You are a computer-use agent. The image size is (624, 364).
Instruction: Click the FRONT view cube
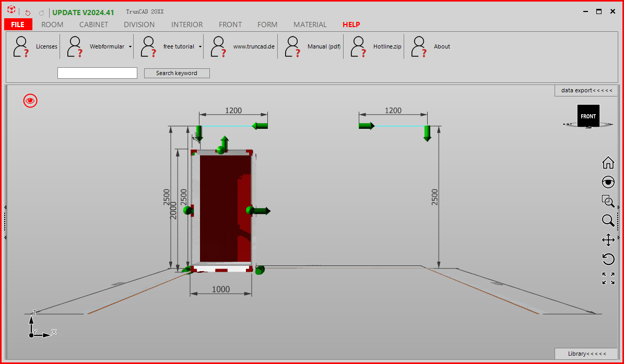(588, 116)
